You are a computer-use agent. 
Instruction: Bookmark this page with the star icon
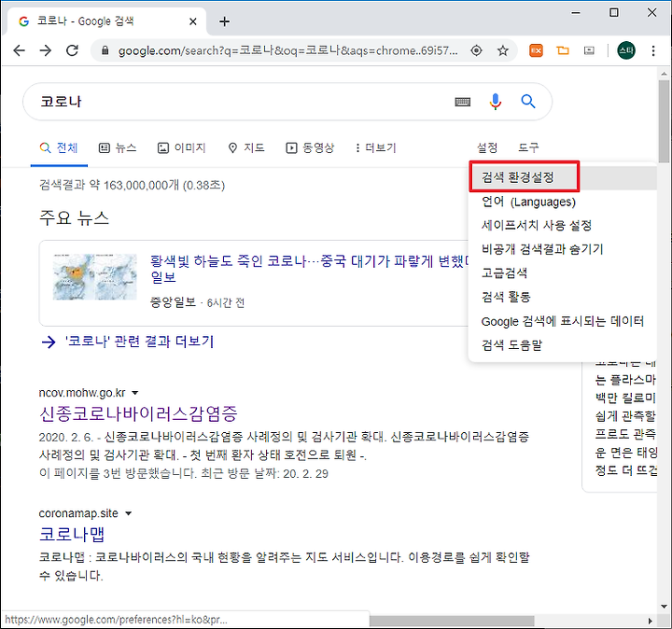503,51
